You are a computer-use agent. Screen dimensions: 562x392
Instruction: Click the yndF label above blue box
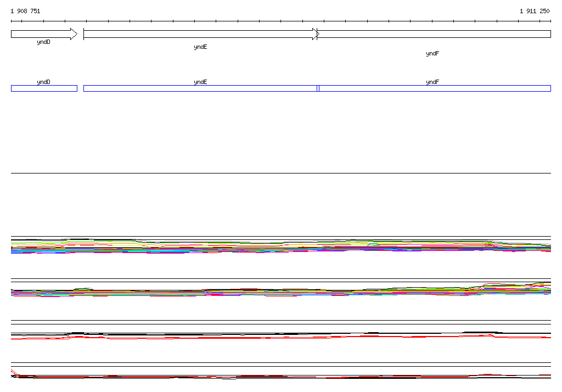(x=432, y=82)
